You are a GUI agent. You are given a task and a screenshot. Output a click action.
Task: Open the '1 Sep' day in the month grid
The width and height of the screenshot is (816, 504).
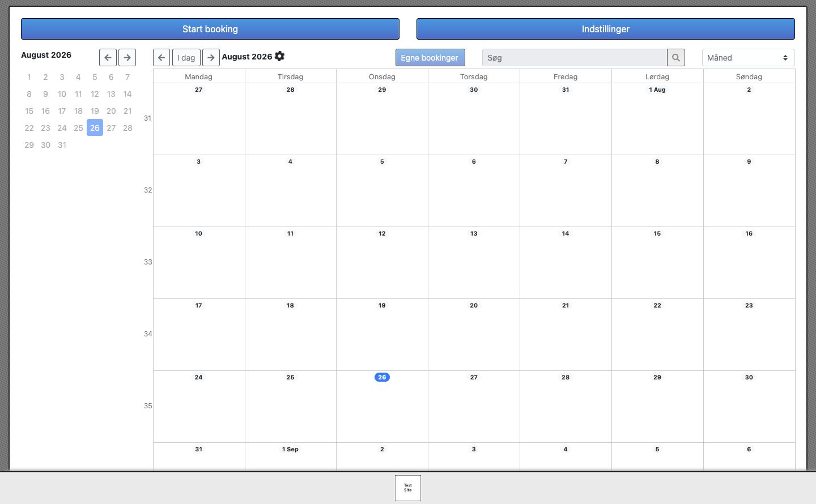pos(290,449)
